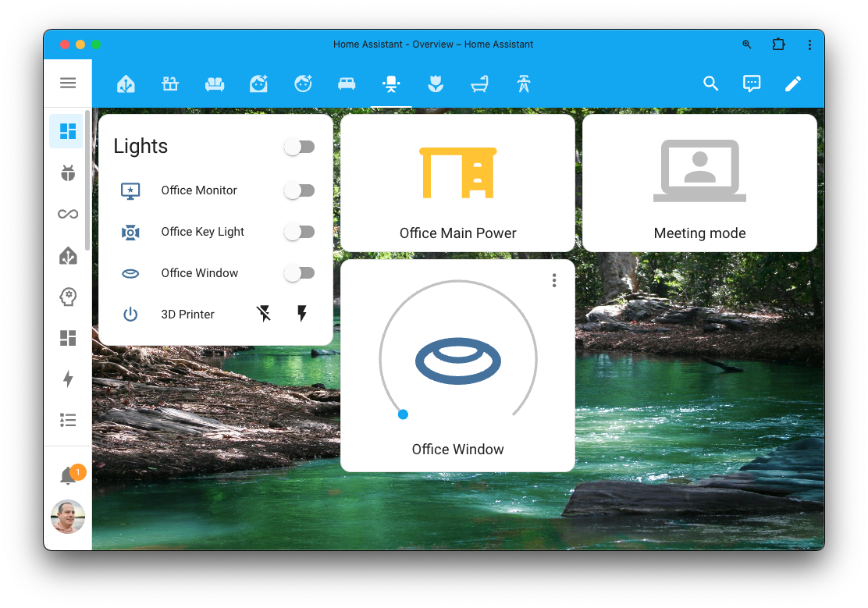The image size is (868, 608).
Task: Activate Meeting mode
Action: [699, 183]
